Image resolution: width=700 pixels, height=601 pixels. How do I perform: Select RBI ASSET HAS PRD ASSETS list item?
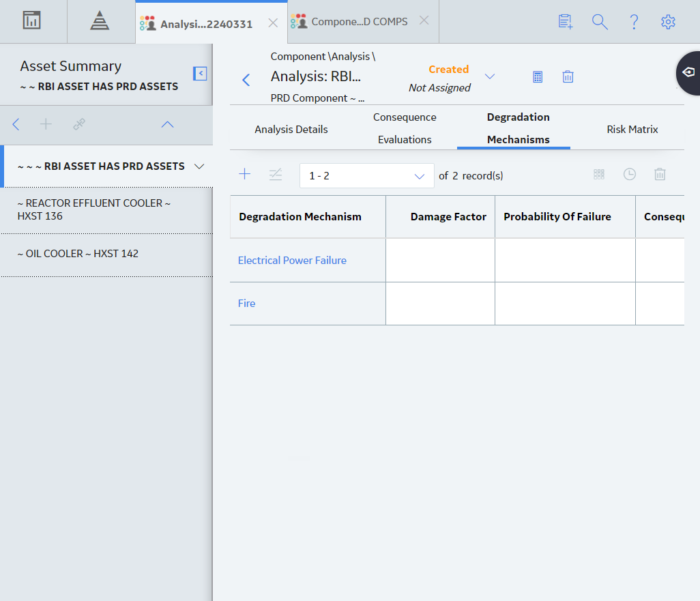click(x=101, y=166)
